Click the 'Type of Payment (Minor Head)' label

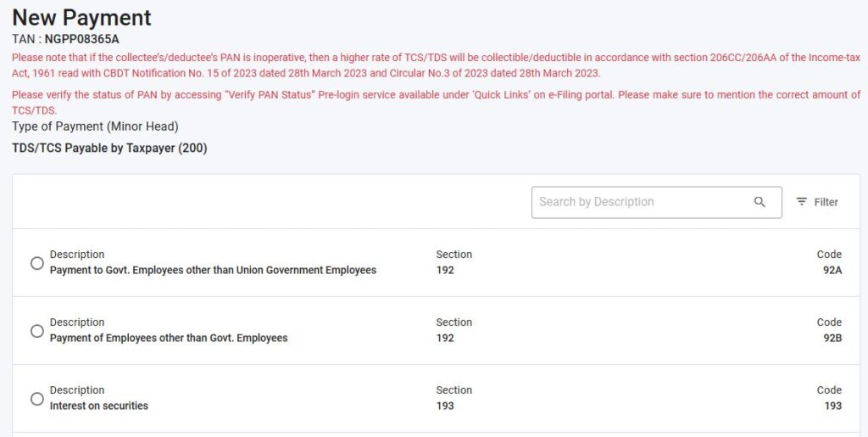[x=95, y=126]
